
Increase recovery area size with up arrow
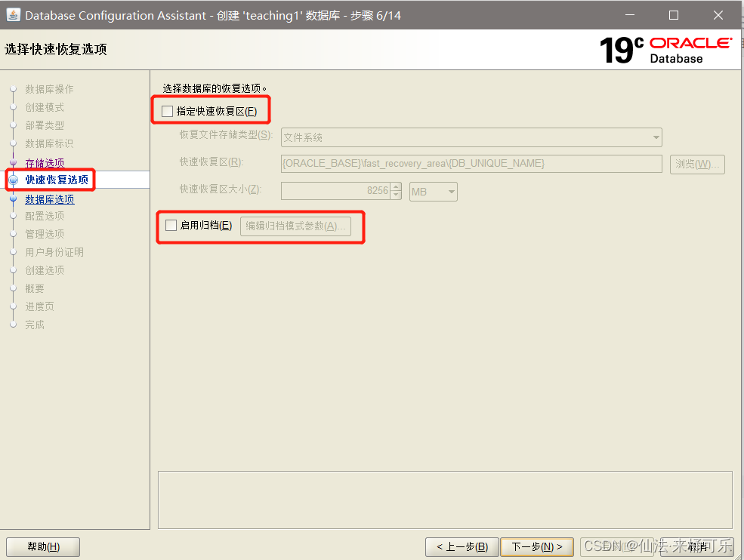click(397, 187)
